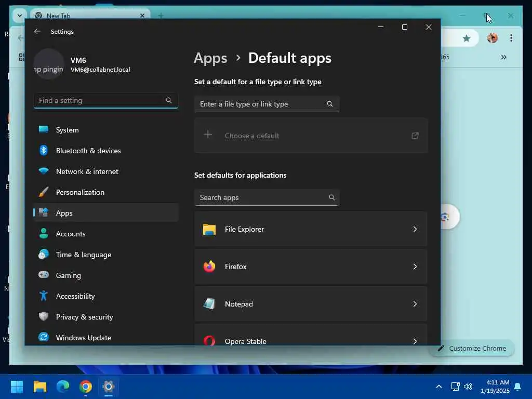This screenshot has width=532, height=399.
Task: Open Personalization settings
Action: point(106,192)
